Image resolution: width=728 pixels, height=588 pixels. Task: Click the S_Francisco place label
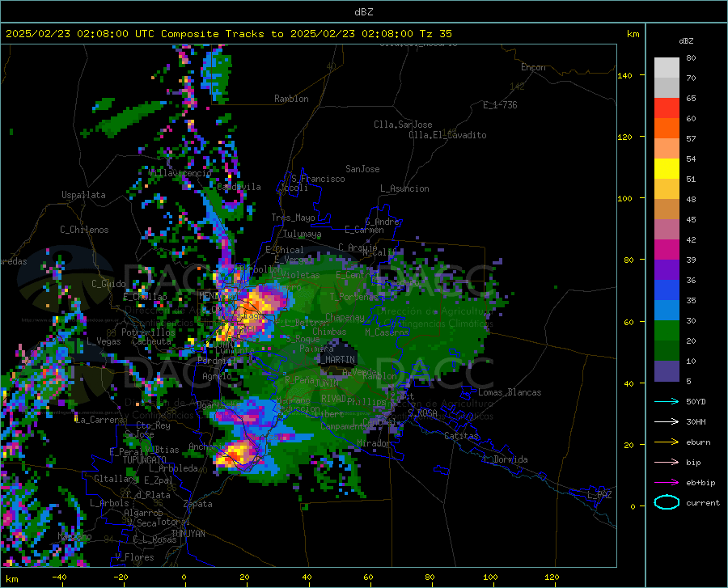click(318, 179)
